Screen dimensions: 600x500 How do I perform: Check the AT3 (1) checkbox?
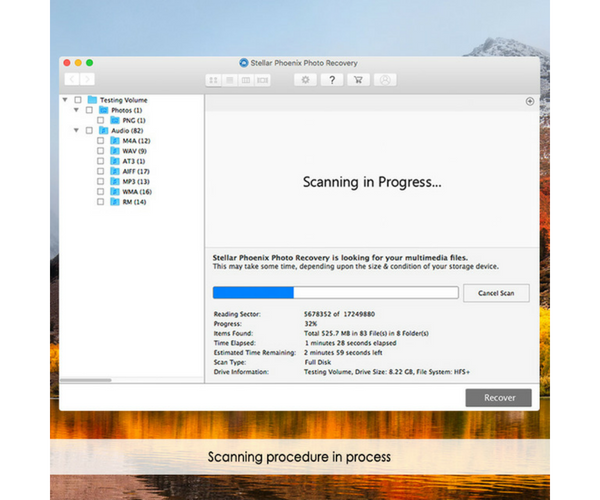[100, 161]
